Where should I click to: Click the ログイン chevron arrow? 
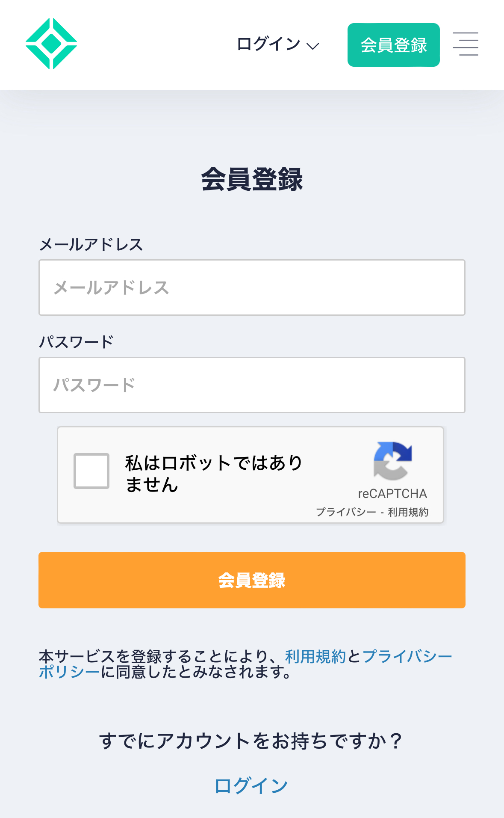[x=313, y=46]
